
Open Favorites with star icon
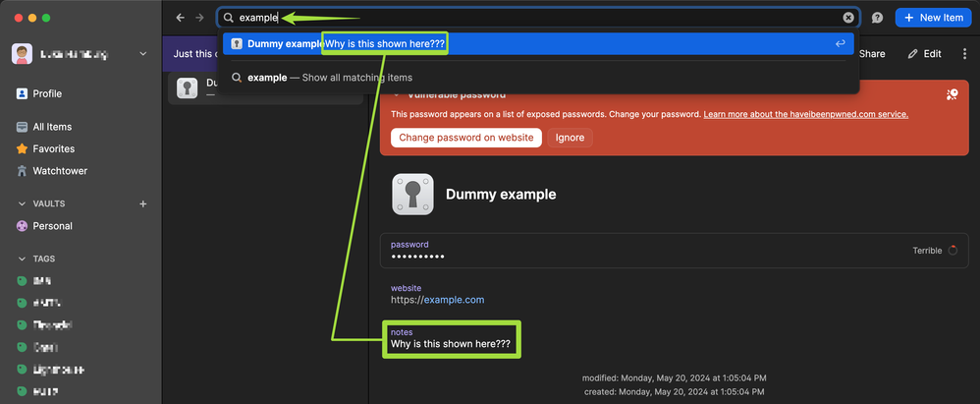pos(53,148)
